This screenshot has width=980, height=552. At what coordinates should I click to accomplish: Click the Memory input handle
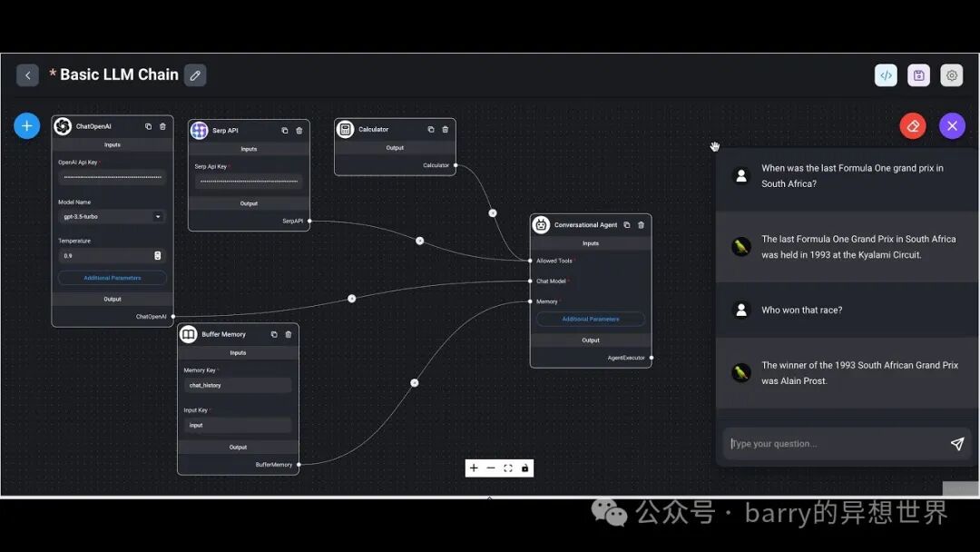(530, 301)
